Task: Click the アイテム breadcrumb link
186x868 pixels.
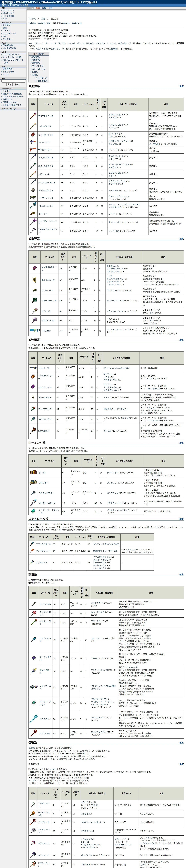Action: 32,19
